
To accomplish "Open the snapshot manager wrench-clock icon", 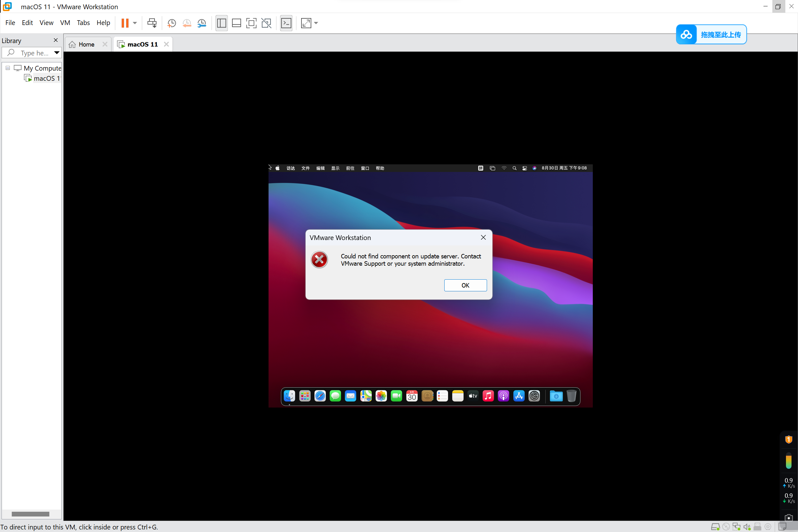I will click(x=202, y=23).
